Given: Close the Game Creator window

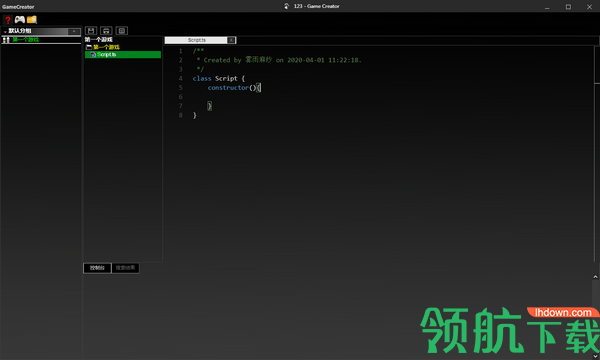Looking at the screenshot, I should (589, 7).
